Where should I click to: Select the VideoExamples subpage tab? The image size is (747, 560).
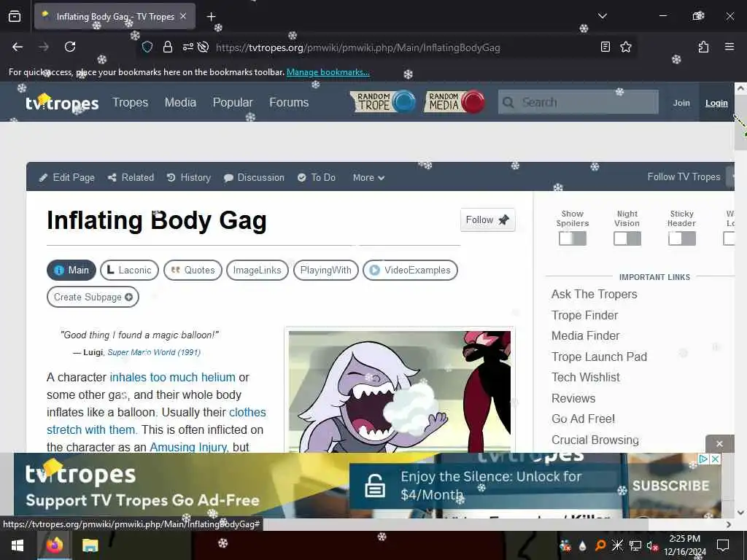410,270
